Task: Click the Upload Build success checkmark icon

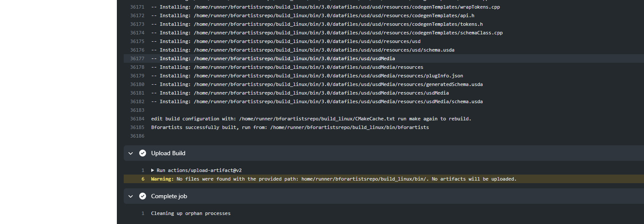Action: pos(143,153)
